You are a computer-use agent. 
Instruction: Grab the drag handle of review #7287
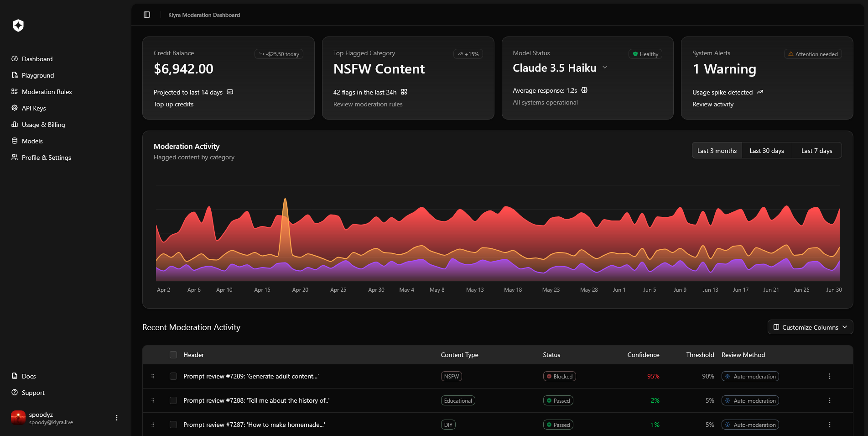pos(153,425)
